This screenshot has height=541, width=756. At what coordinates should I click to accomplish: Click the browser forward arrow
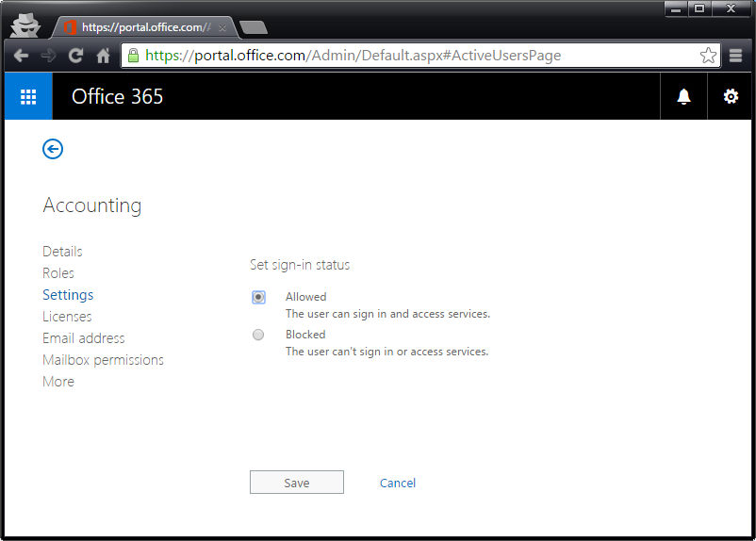[x=48, y=56]
